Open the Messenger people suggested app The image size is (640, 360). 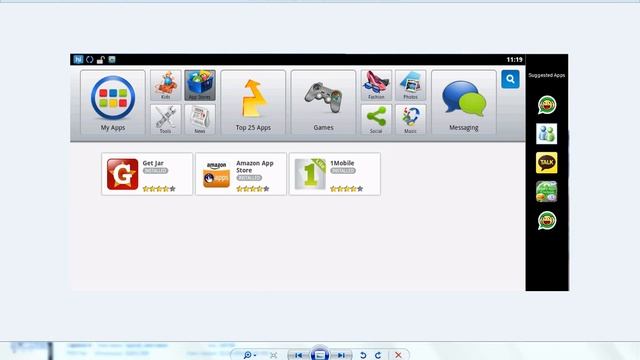(547, 133)
